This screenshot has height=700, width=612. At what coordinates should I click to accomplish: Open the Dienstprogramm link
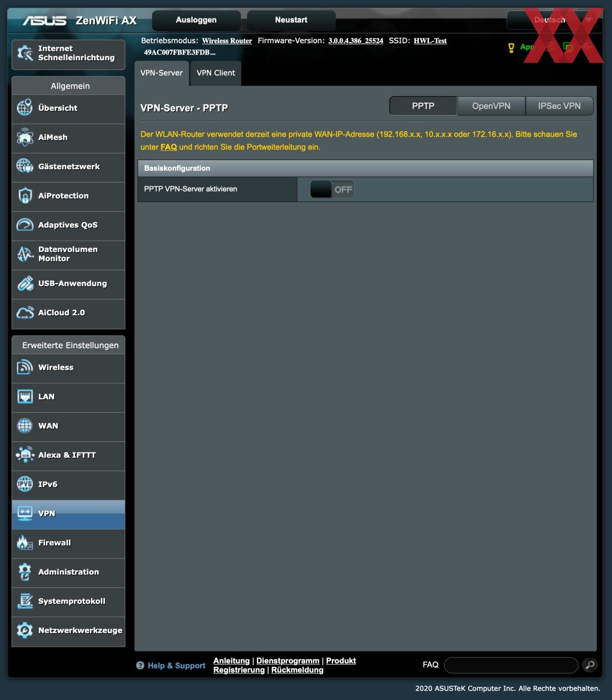coord(288,661)
